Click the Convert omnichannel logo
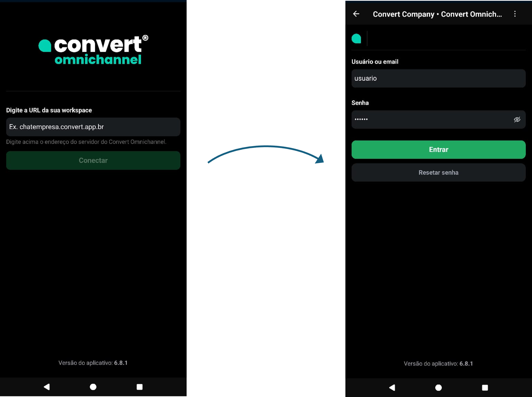The height and width of the screenshot is (397, 532). click(93, 50)
